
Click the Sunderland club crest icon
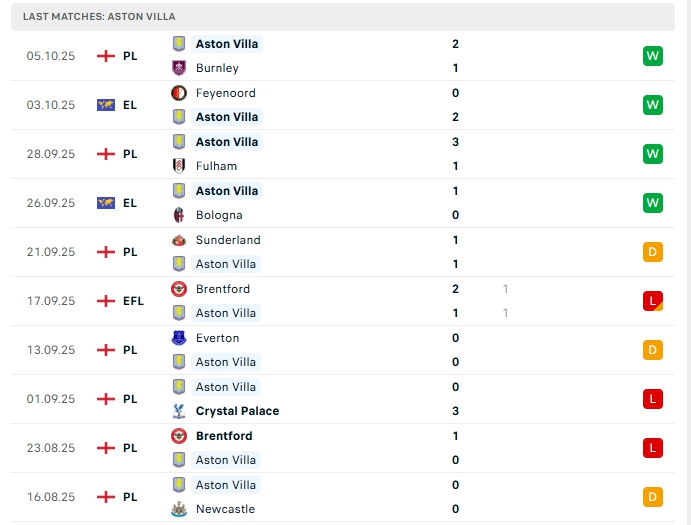tap(179, 240)
